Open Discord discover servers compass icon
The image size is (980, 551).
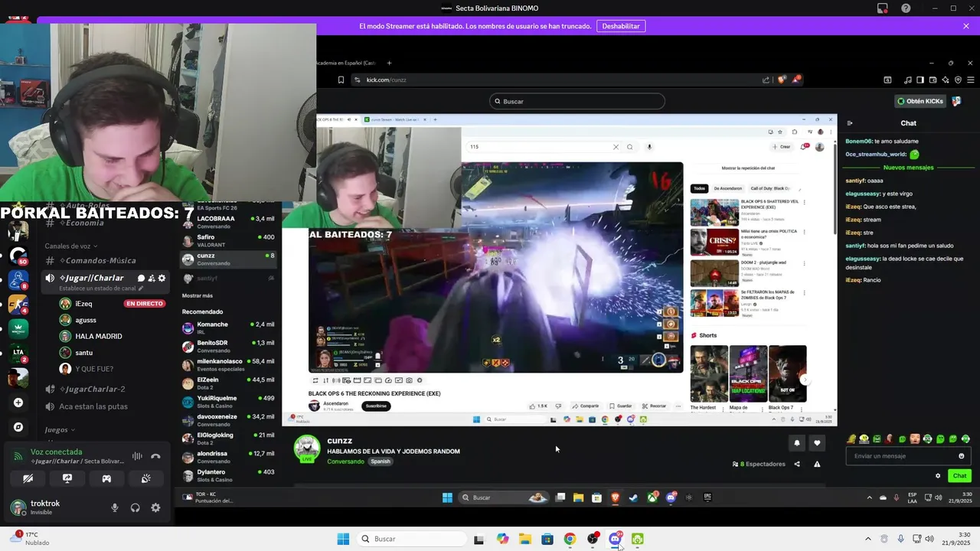click(x=18, y=427)
